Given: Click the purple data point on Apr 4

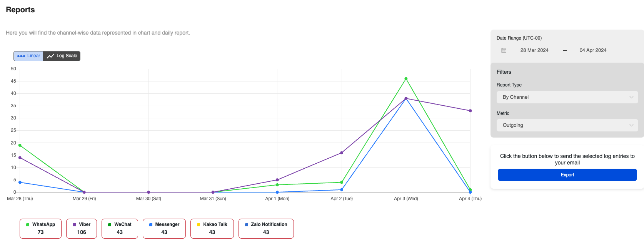Looking at the screenshot, I should pyautogui.click(x=470, y=111).
